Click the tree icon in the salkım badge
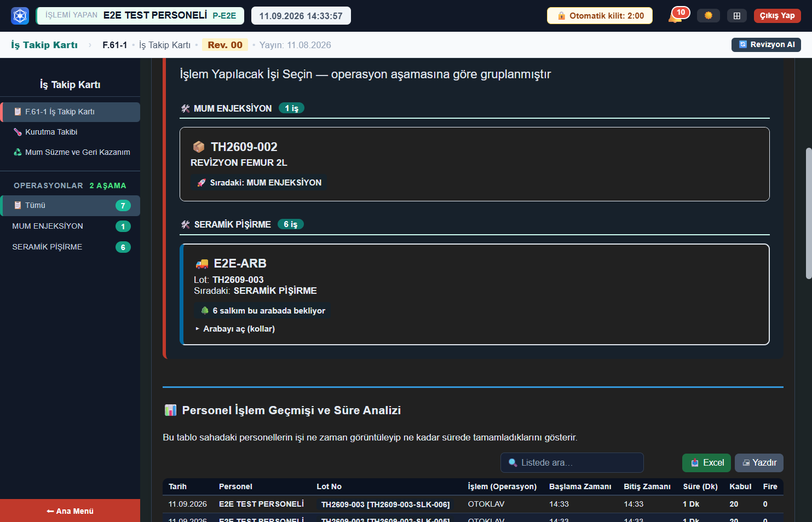812x522 pixels. pyautogui.click(x=205, y=310)
